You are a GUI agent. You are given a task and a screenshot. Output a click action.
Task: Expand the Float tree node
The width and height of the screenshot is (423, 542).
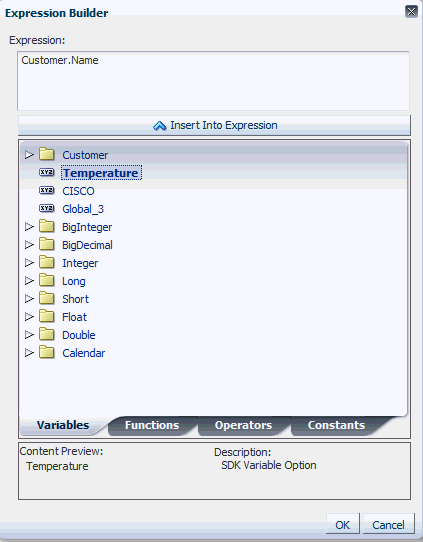click(29, 317)
